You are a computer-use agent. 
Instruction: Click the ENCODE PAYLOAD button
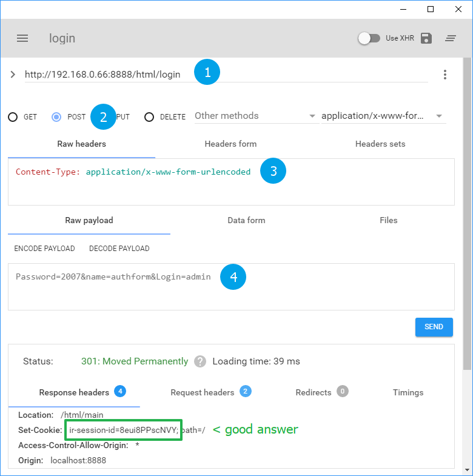pos(44,249)
